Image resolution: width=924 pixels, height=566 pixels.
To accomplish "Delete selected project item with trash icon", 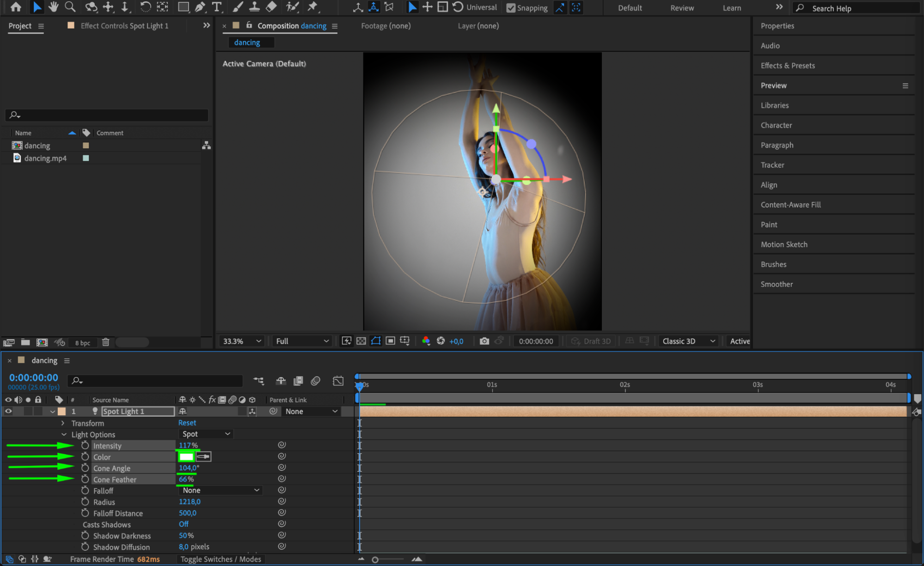I will (x=105, y=342).
